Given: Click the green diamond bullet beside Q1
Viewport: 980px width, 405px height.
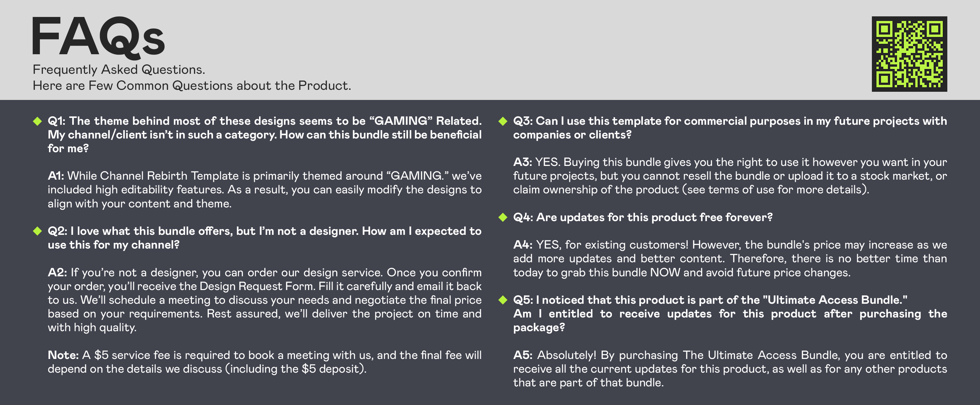Looking at the screenshot, I should (x=37, y=121).
